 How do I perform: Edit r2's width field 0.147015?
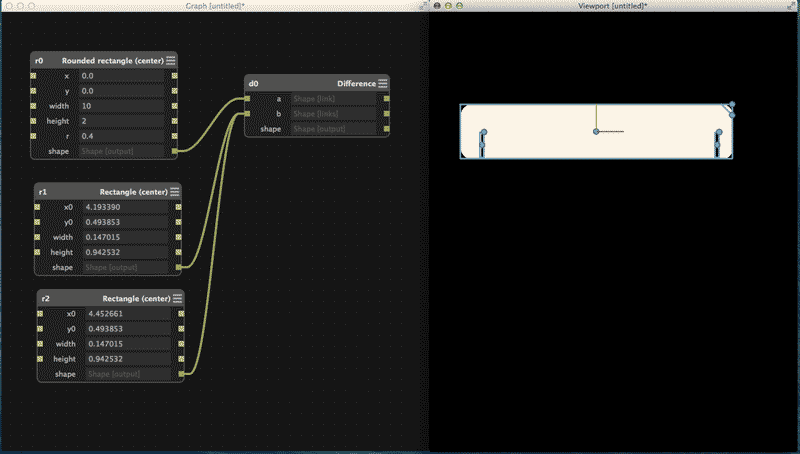(129, 344)
